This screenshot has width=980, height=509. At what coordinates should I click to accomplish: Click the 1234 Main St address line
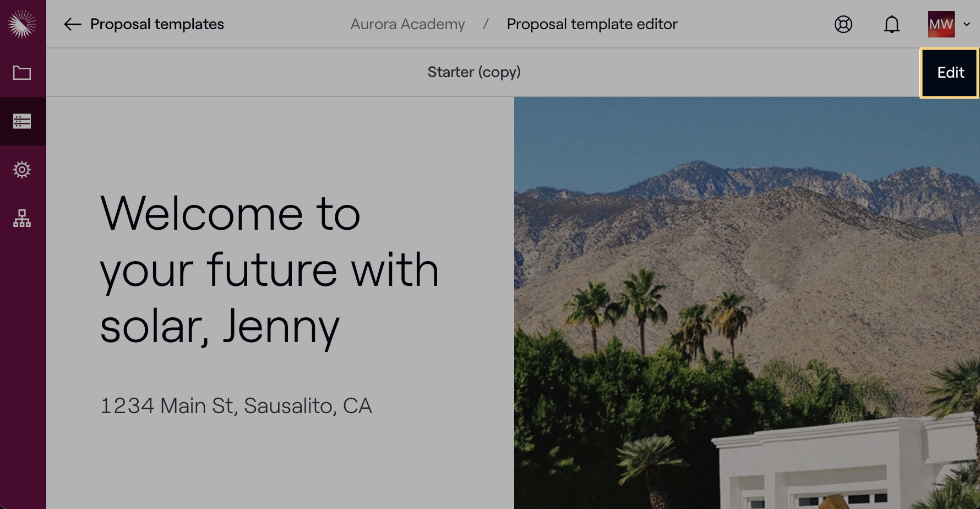[x=236, y=406]
